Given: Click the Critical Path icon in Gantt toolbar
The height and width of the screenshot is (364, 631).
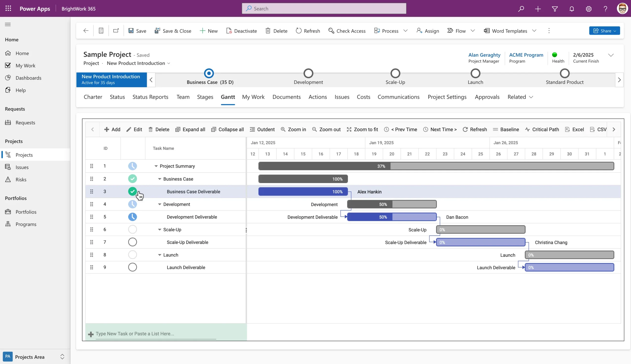Looking at the screenshot, I should pos(527,129).
